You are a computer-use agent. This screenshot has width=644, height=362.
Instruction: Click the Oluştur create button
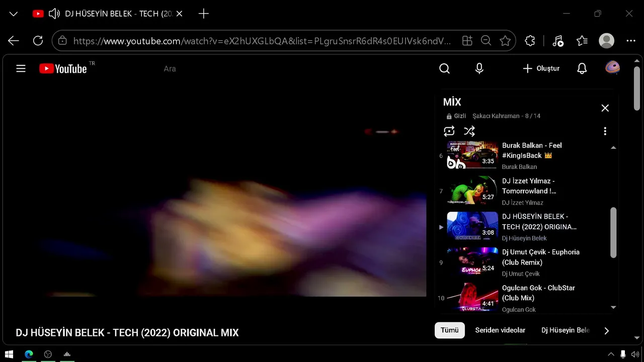541,68
